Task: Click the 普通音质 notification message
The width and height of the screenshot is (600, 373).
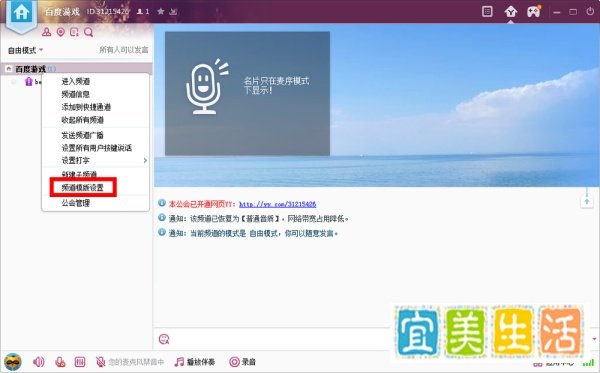Action: pyautogui.click(x=258, y=219)
